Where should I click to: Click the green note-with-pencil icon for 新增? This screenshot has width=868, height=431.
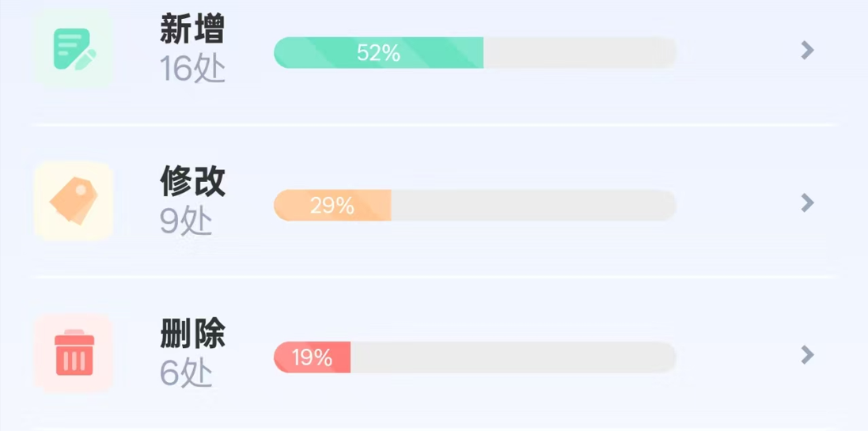[x=74, y=49]
